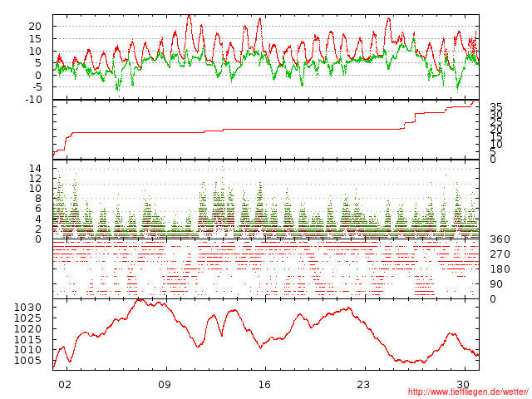Viewport: 532px width, 399px height.
Task: Select the 1015 pressure axis label
Action: pyautogui.click(x=27, y=340)
